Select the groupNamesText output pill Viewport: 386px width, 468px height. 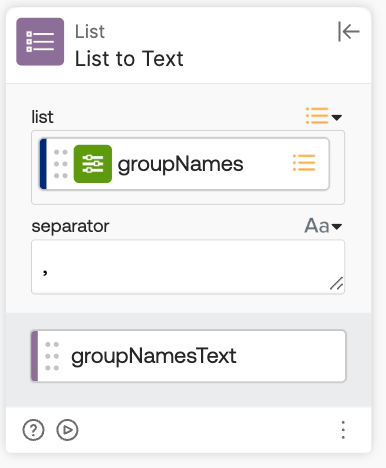point(188,356)
